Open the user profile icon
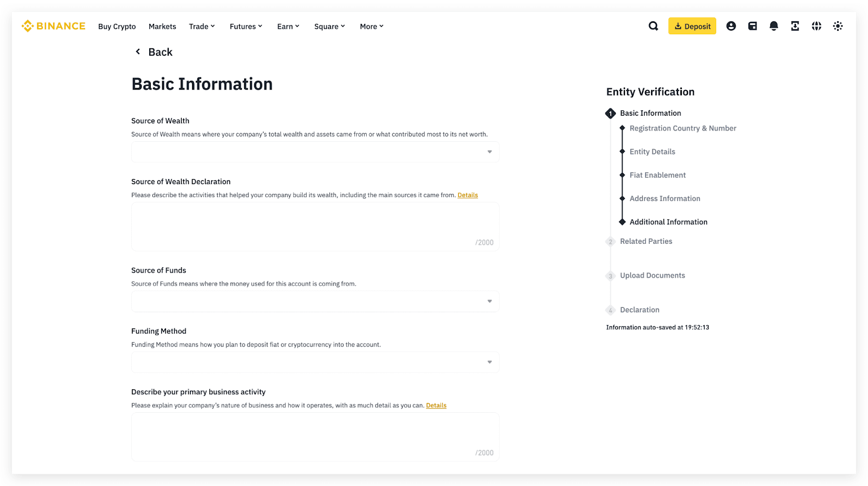Viewport: 868px width, 486px height. pyautogui.click(x=731, y=26)
